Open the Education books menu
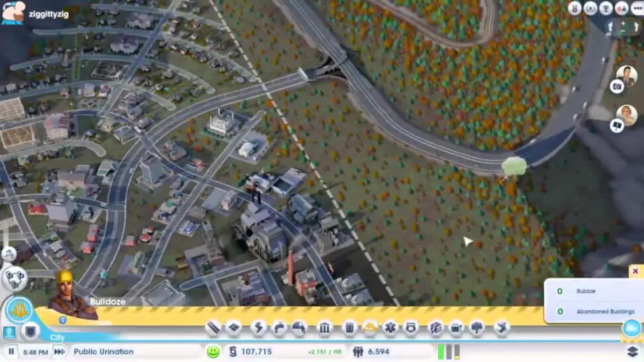The image size is (644, 362). tap(436, 328)
